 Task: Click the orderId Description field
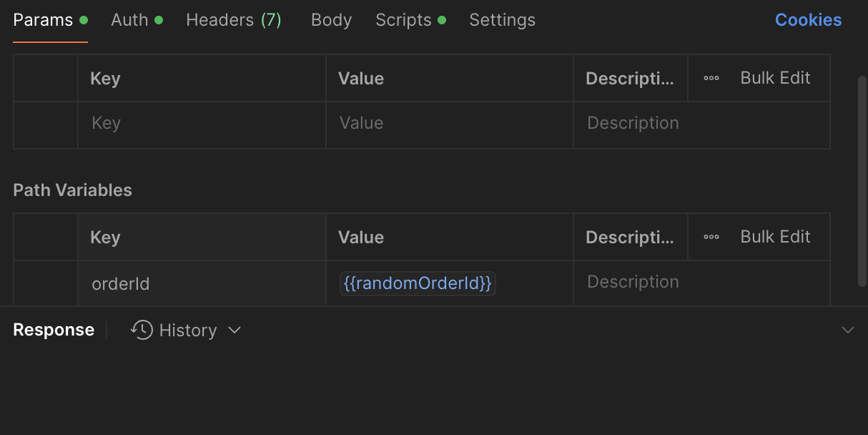pos(701,283)
